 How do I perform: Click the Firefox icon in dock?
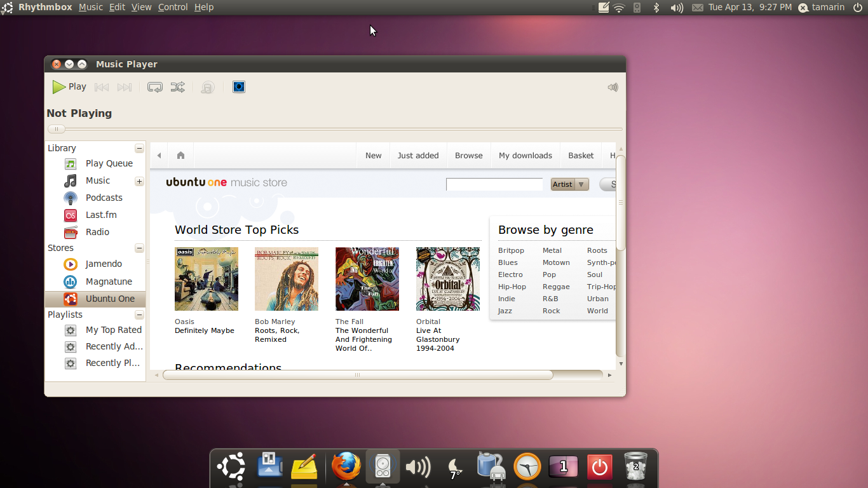coord(346,468)
